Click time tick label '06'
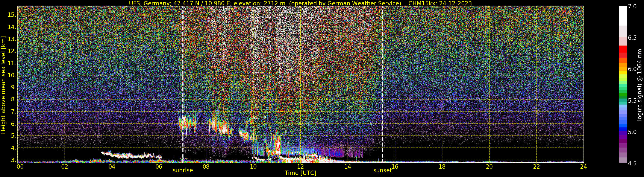Image resolution: width=644 pixels, height=177 pixels. 159,166
